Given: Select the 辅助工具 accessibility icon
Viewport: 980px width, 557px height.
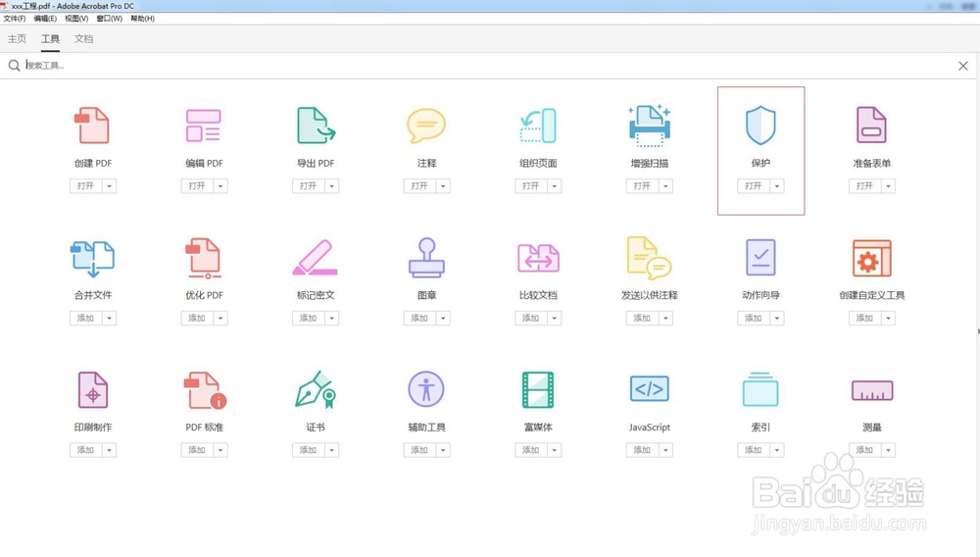Looking at the screenshot, I should (x=426, y=389).
